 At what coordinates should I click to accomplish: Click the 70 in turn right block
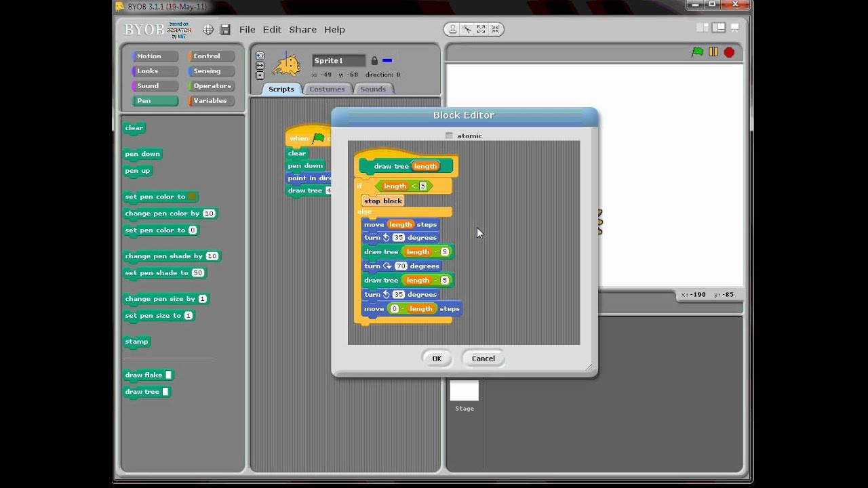click(401, 266)
